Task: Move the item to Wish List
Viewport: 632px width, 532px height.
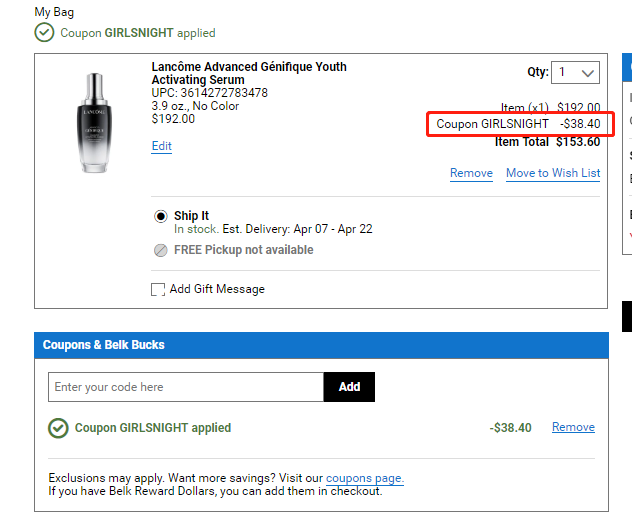Action: (x=553, y=173)
